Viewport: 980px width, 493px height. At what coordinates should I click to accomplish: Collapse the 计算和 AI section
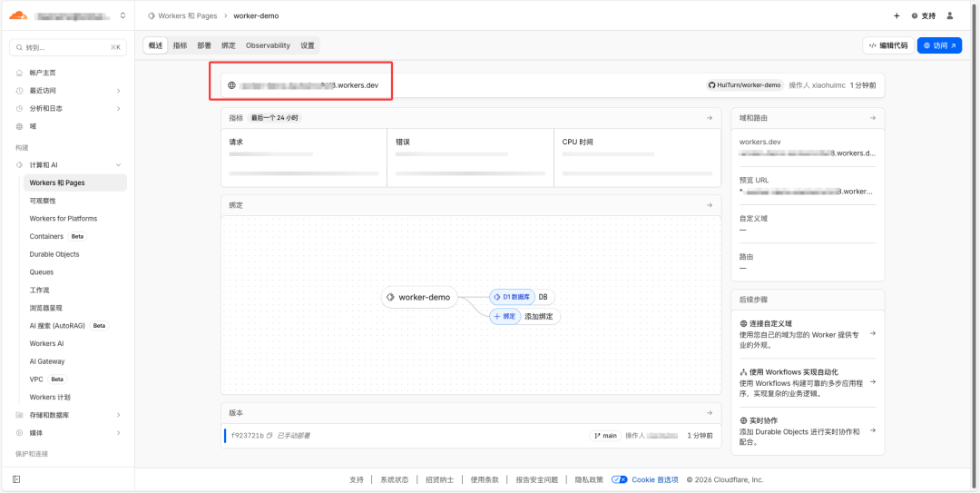[x=119, y=164]
